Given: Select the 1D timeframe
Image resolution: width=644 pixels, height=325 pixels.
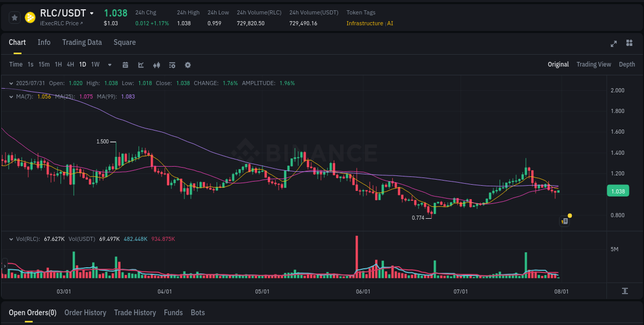Looking at the screenshot, I should [x=82, y=64].
